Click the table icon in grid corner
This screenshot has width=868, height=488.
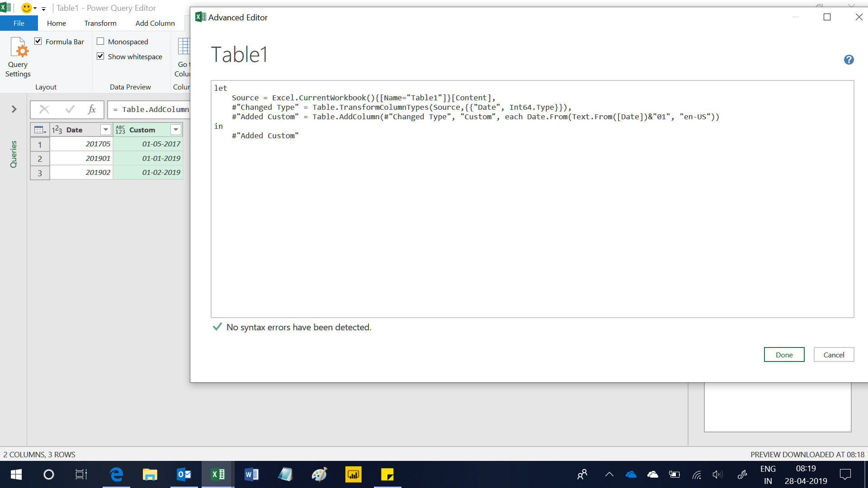click(x=40, y=130)
